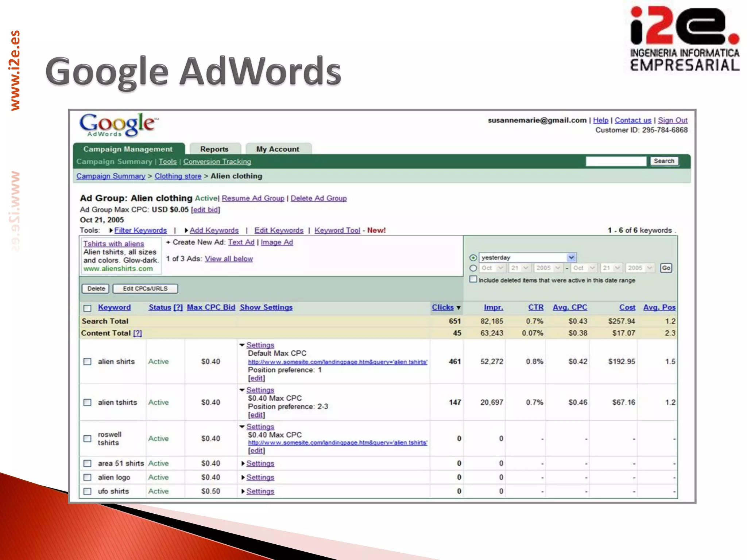This screenshot has height=560, width=747.
Task: Tick the select-all keywords header checkbox
Action: point(87,308)
